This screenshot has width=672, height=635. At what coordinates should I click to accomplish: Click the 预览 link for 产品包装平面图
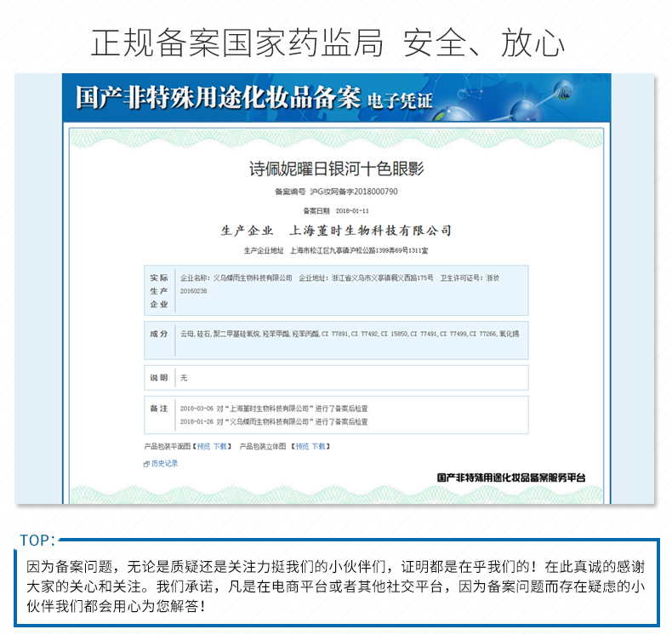tap(203, 446)
